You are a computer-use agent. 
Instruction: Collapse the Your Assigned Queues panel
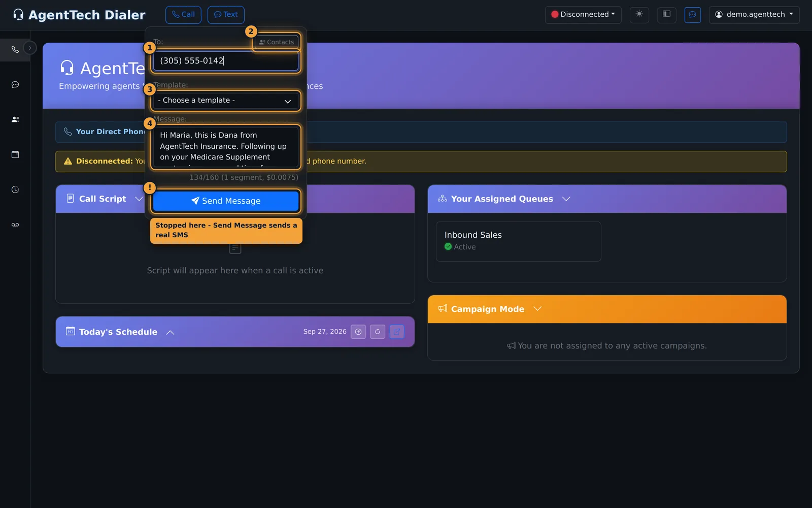pyautogui.click(x=566, y=199)
